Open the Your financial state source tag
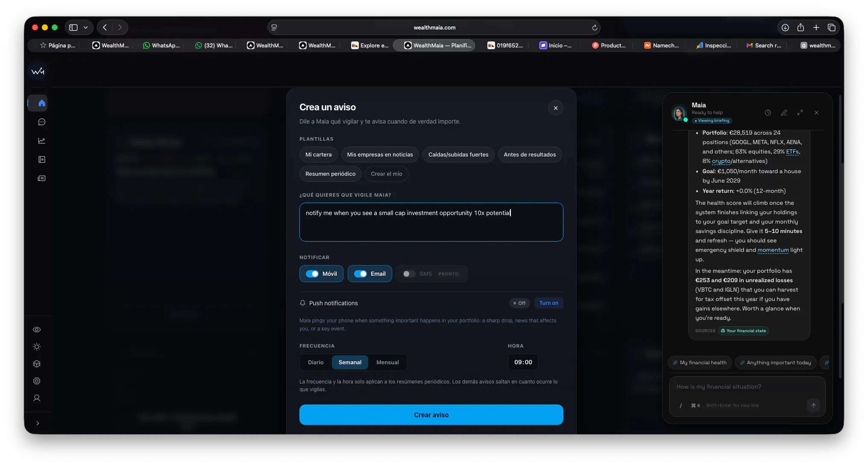The width and height of the screenshot is (868, 466). (743, 331)
